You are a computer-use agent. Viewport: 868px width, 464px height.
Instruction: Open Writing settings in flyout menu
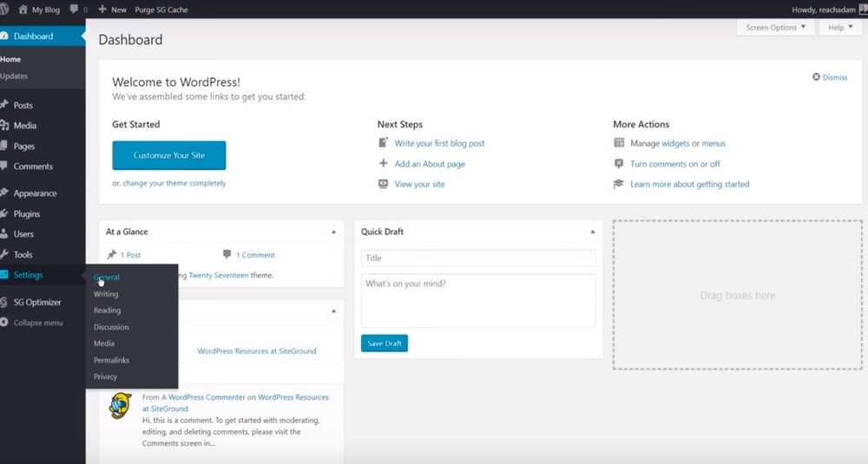[106, 294]
